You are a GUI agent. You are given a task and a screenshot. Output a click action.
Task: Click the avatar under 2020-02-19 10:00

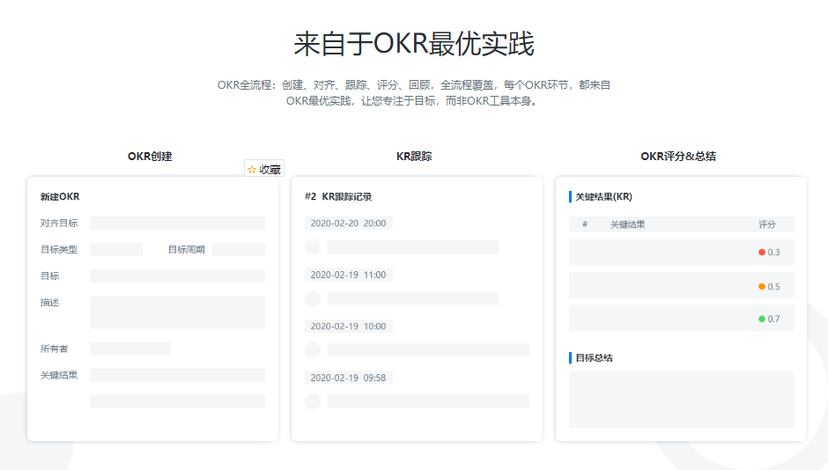pyautogui.click(x=313, y=350)
